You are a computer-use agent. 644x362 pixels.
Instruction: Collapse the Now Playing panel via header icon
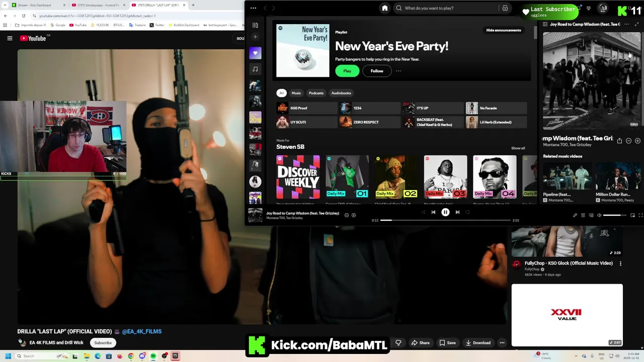coord(545,24)
